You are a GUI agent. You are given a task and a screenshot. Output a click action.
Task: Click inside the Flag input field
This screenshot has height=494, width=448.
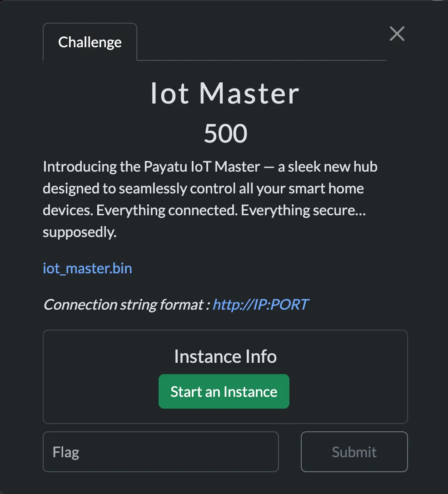[x=160, y=451]
